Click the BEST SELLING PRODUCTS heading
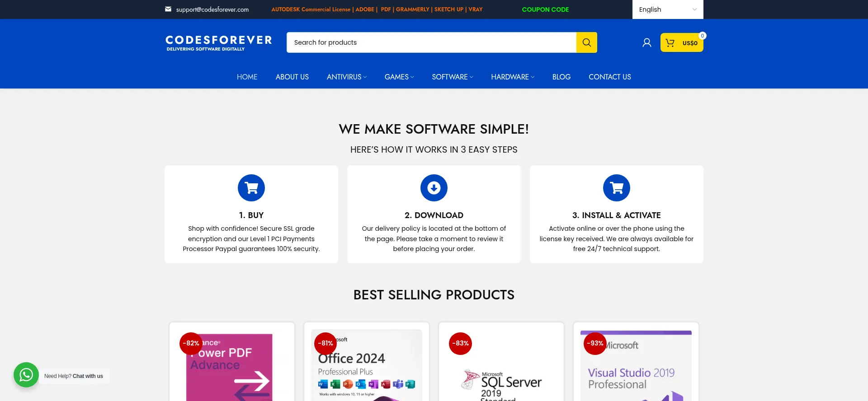Image resolution: width=868 pixels, height=401 pixels. [x=434, y=295]
